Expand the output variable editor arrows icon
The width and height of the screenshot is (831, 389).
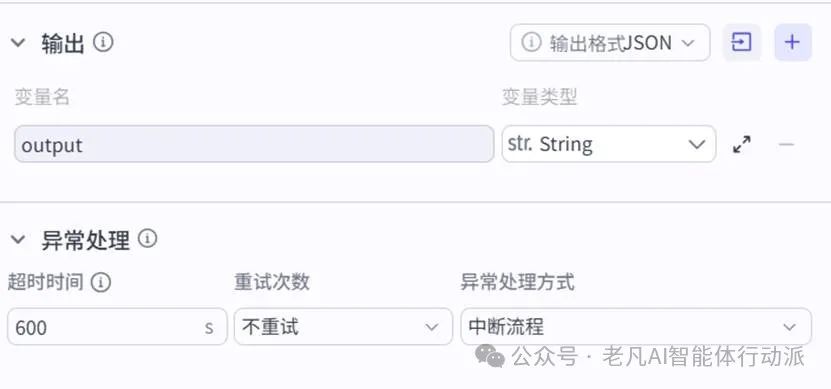742,144
